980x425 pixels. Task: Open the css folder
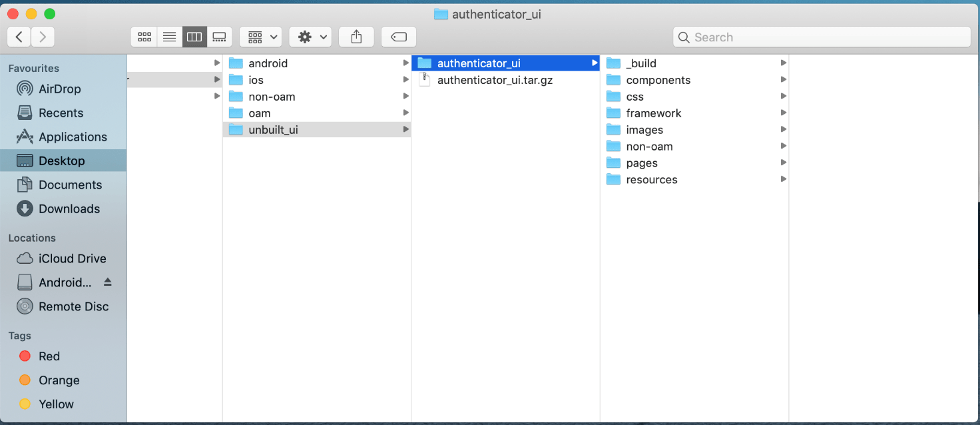694,97
